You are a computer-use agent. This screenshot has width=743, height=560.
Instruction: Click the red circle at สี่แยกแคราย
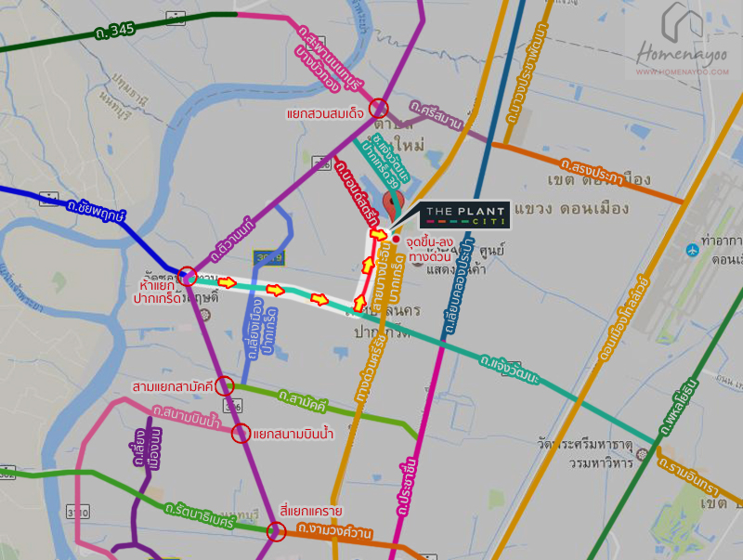pos(276,531)
